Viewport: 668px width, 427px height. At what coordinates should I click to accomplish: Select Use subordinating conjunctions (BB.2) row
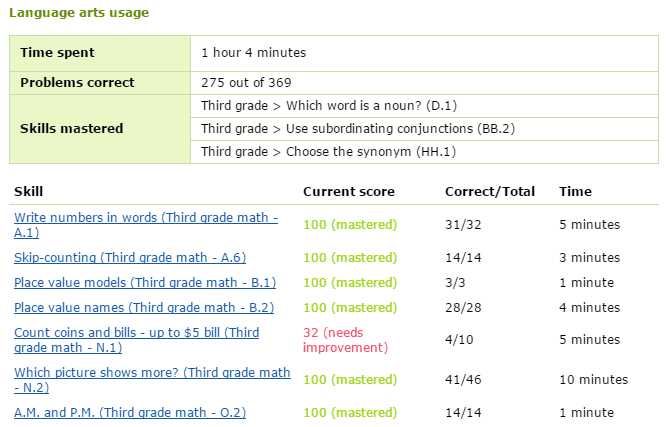424,129
